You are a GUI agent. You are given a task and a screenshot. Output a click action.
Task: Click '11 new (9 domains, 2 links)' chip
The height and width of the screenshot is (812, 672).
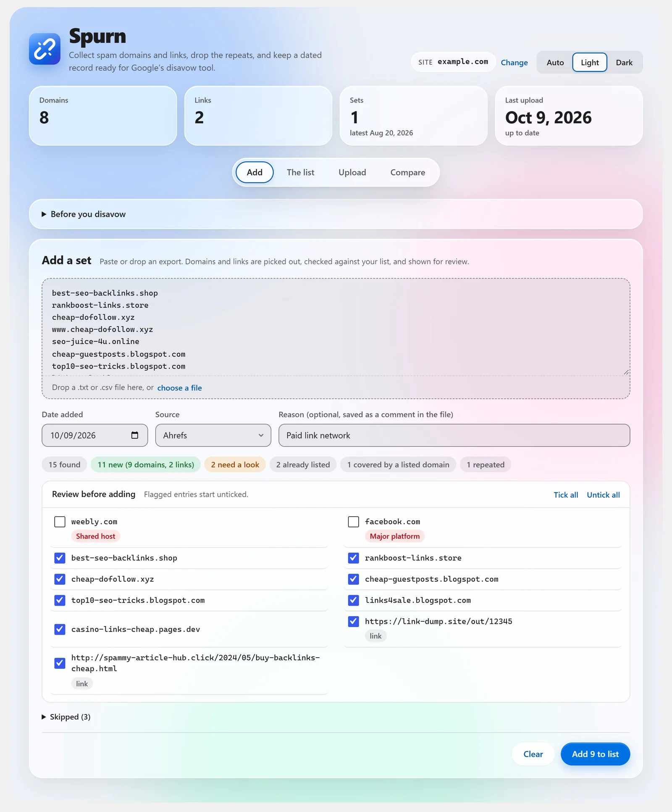146,464
